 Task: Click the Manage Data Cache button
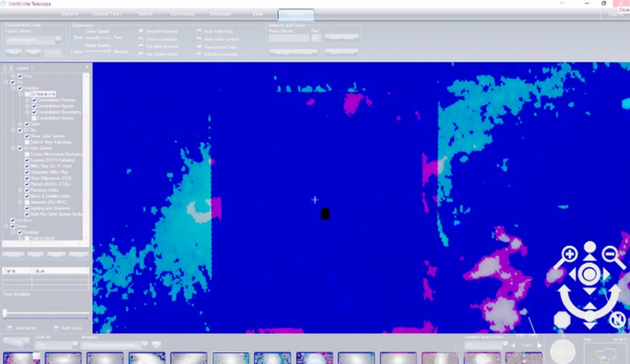[x=293, y=52]
